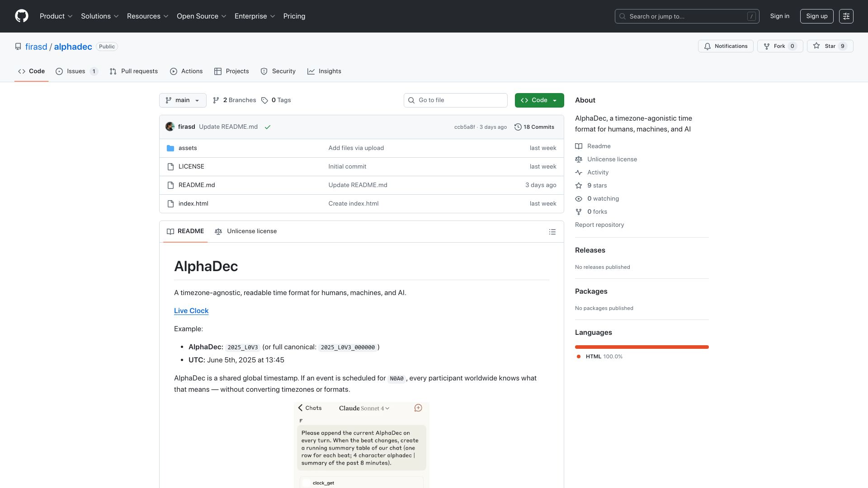Select the Unlicense license README tab
The image size is (868, 488).
[246, 231]
